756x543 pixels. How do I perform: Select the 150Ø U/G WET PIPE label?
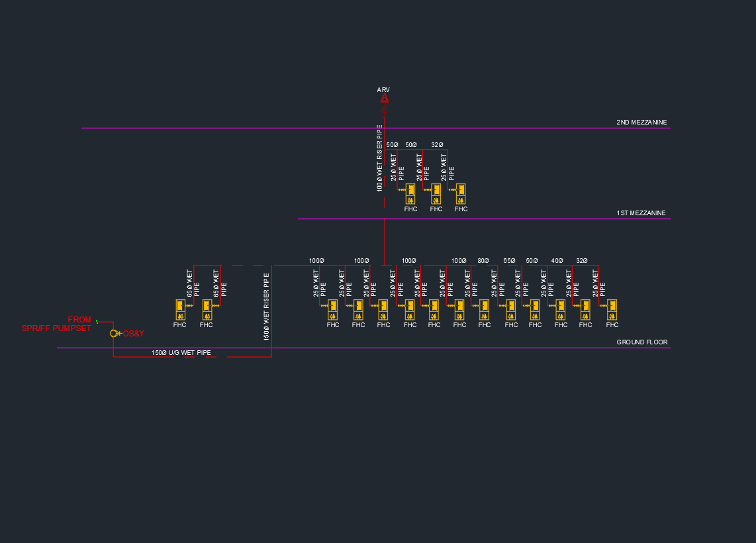181,353
